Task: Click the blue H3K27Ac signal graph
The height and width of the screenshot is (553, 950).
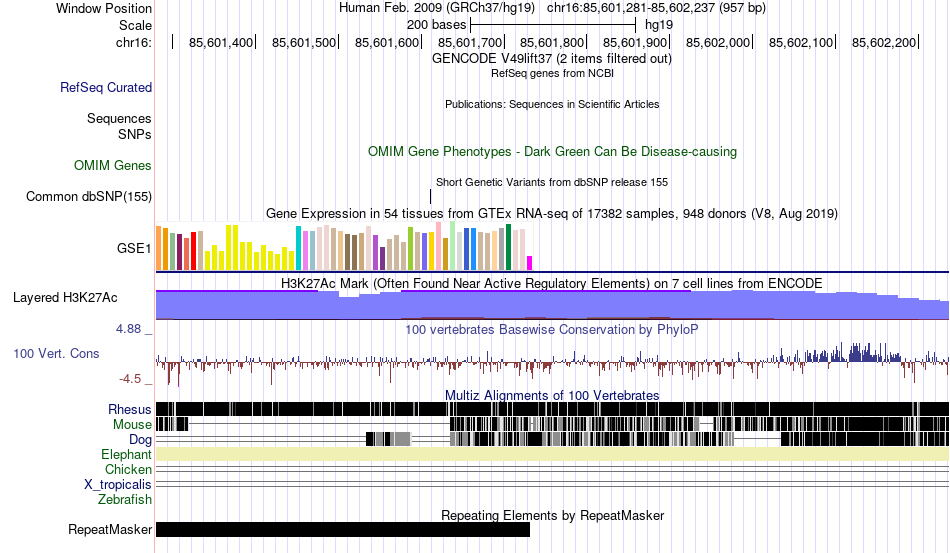Action: [x=553, y=305]
